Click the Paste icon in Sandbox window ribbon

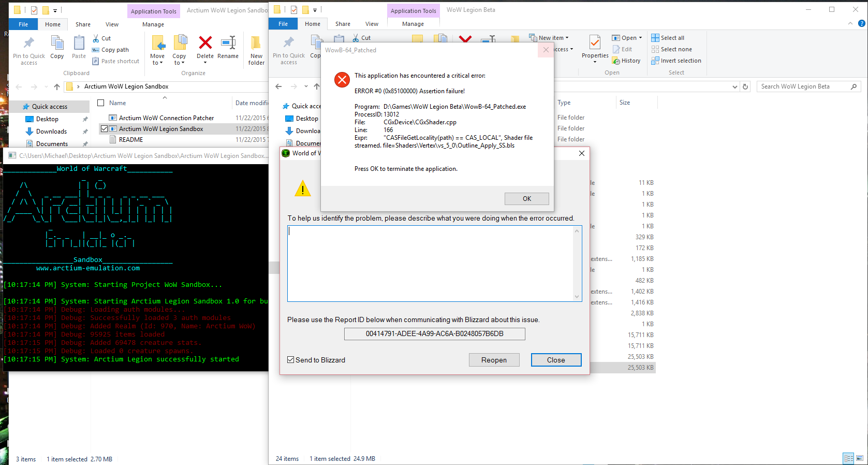tap(79, 43)
